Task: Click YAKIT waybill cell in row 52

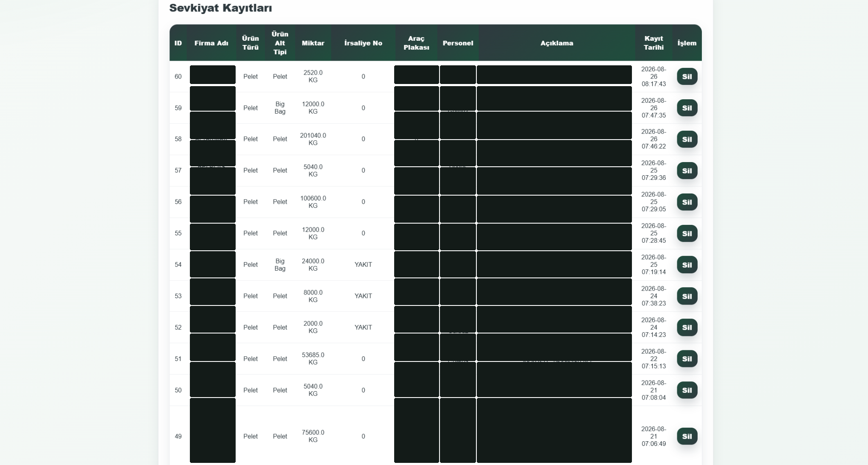Action: [x=363, y=327]
